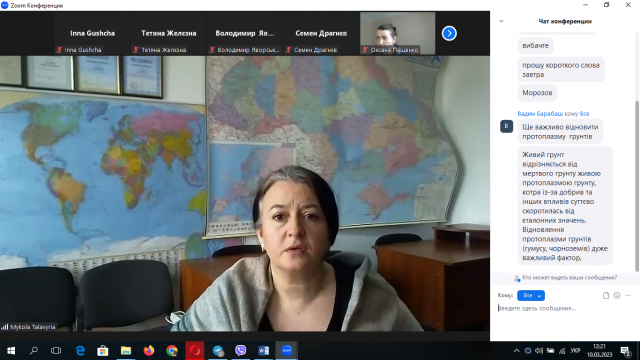Screen dimensions: 640x360
Task: Open the globe app icon in taskbar
Action: pos(218,351)
